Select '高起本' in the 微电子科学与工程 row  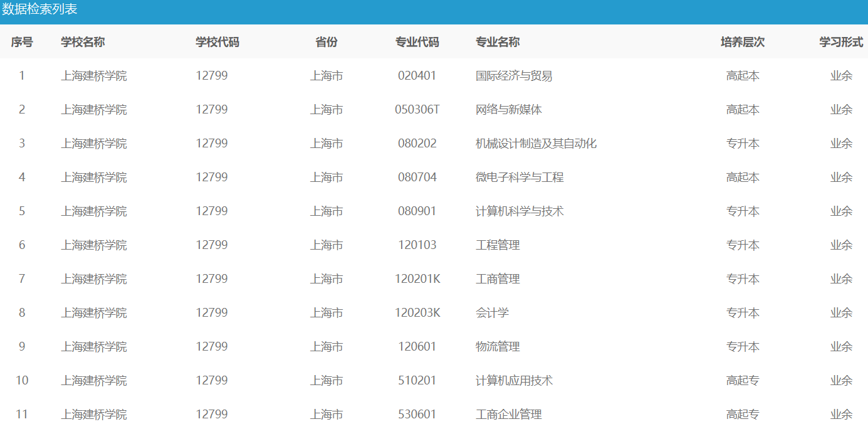click(x=743, y=177)
